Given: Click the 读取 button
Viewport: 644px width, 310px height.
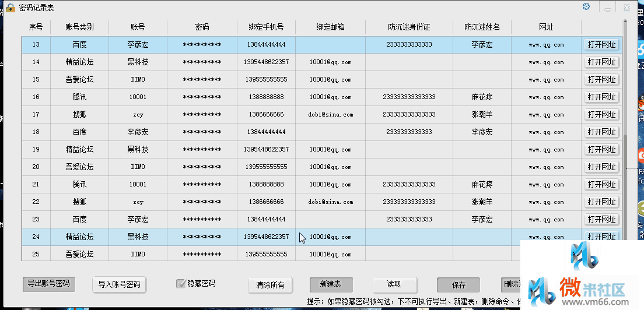Looking at the screenshot, I should click(394, 284).
